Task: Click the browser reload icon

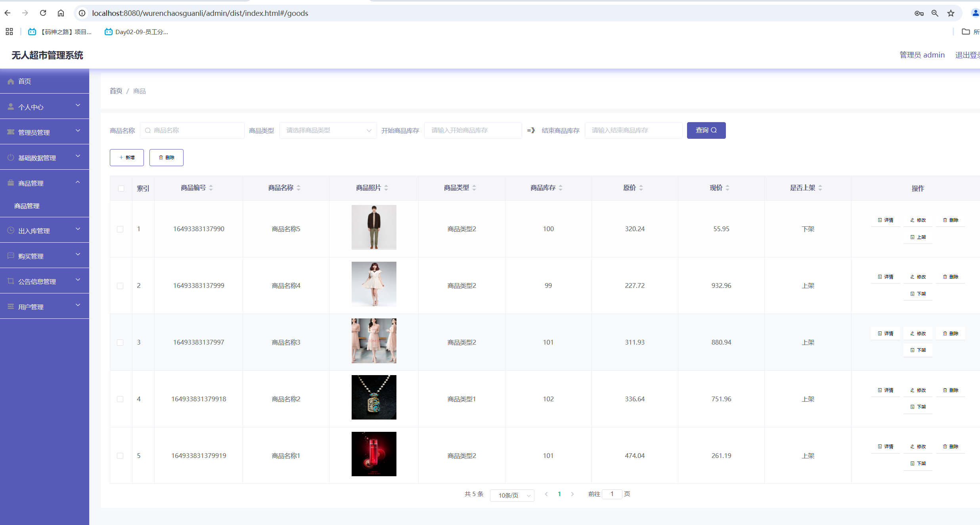Action: click(x=43, y=13)
